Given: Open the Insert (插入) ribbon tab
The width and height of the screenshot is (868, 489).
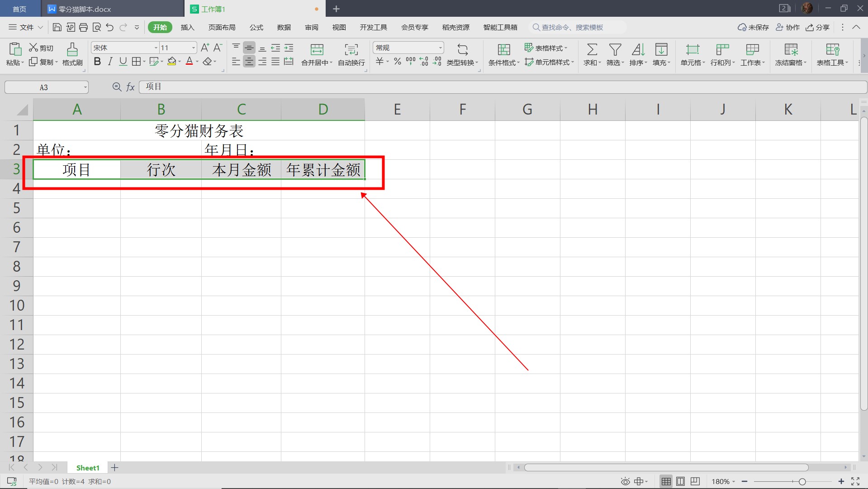Looking at the screenshot, I should pos(187,28).
